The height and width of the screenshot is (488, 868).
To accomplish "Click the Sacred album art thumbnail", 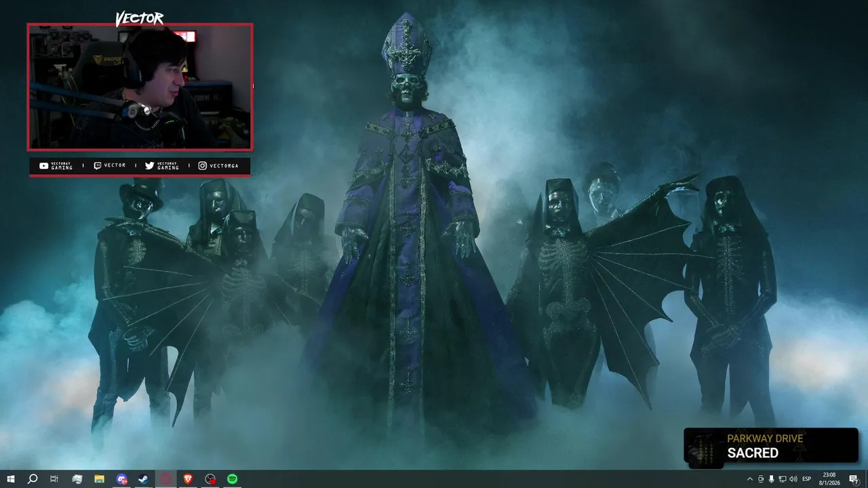I will tap(705, 450).
